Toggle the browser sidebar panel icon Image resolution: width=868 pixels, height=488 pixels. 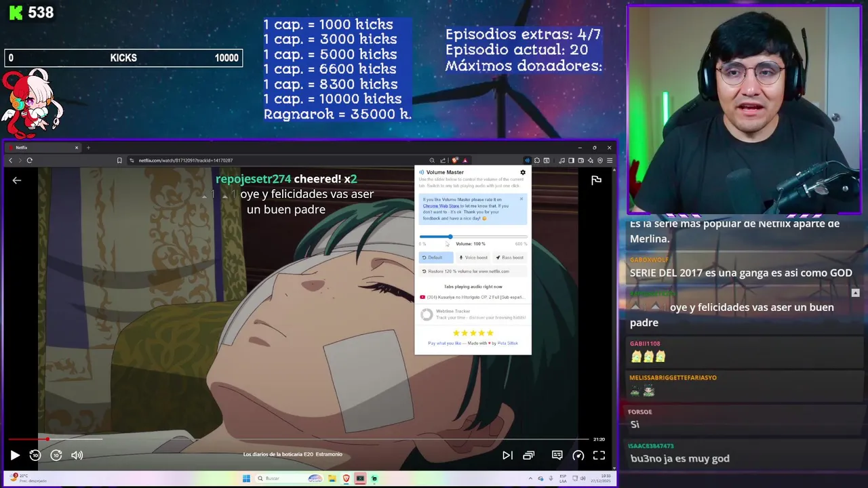(x=572, y=161)
